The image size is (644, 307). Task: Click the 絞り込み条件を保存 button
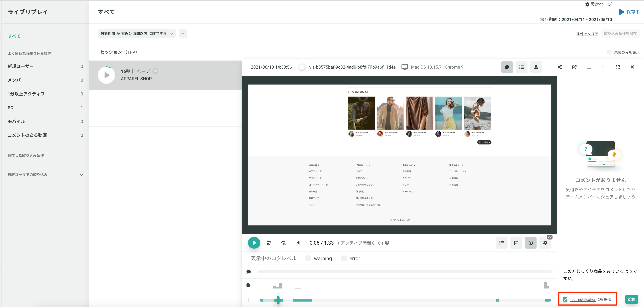point(620,34)
